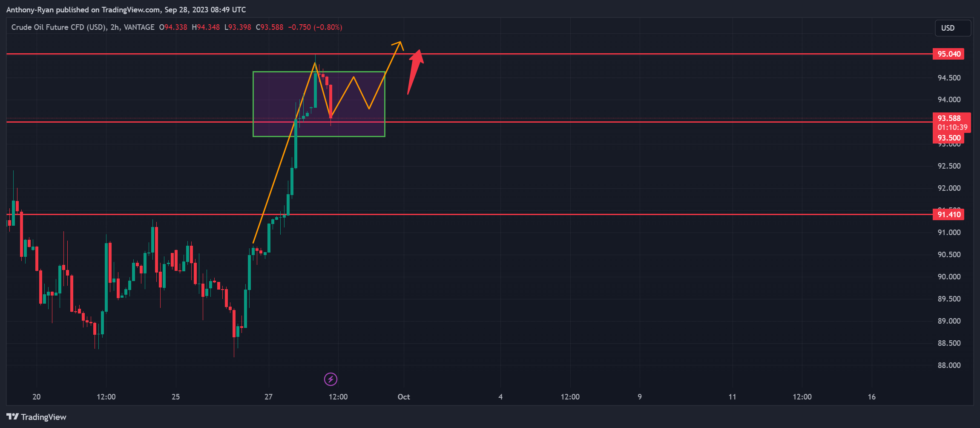Viewport: 980px width, 428px height.
Task: Click the 92.000 price axis label
Action: point(949,188)
